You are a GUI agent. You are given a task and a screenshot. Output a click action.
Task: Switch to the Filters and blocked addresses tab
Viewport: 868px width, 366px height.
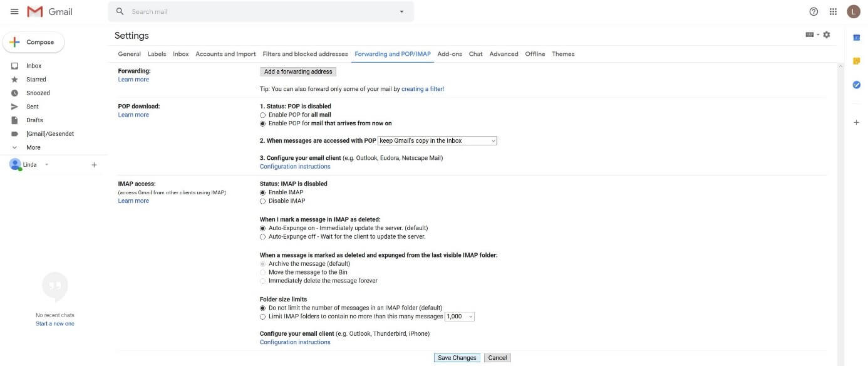[x=305, y=54]
